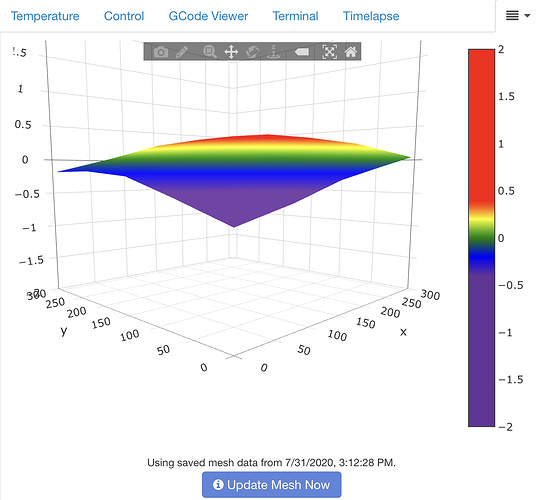The image size is (537, 500).
Task: Click the purple region of the colorbar
Action: click(482, 349)
